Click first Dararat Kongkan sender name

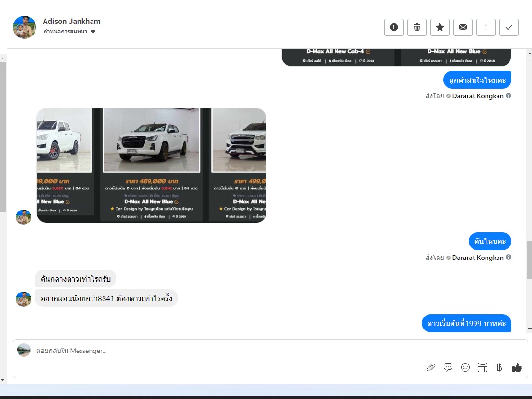(x=478, y=96)
